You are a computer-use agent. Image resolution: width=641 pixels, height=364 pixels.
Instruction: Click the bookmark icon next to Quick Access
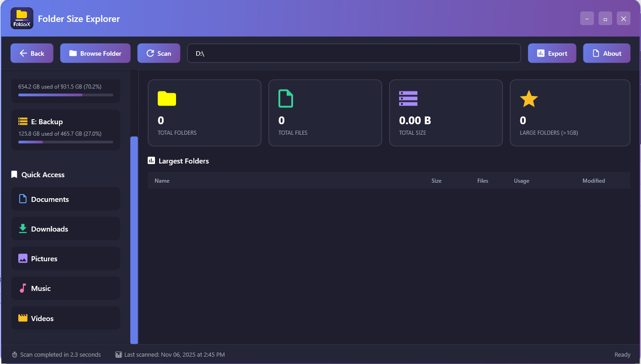[x=14, y=174]
